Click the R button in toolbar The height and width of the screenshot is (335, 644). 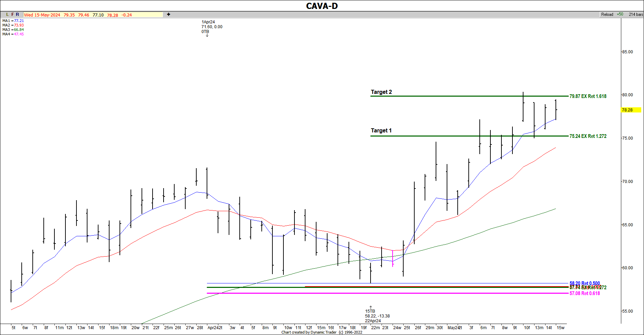[18, 14]
